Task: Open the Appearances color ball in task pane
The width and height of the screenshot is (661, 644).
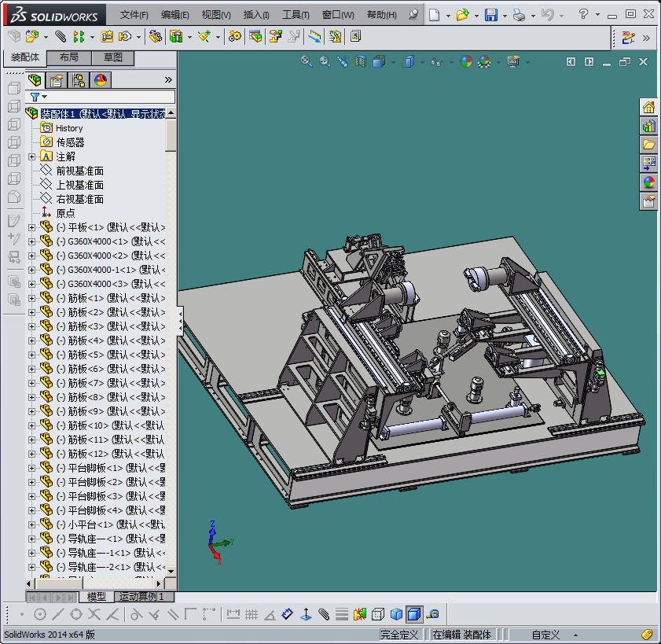Action: coord(648,182)
